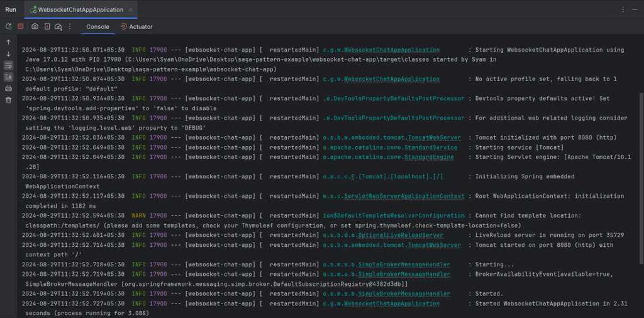Click the timestamp 2024-08-29T11:32:52.594+05:30
Viewport: 644px width, 318px height.
(x=73, y=215)
